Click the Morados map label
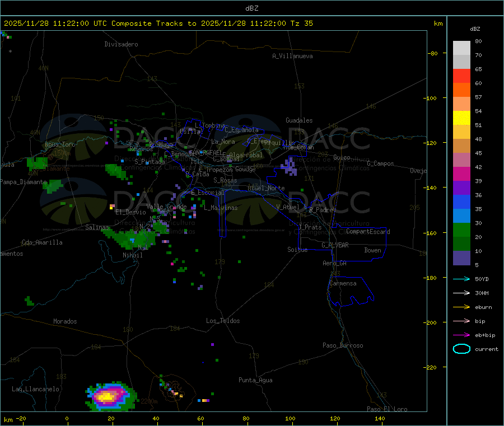 pos(65,321)
